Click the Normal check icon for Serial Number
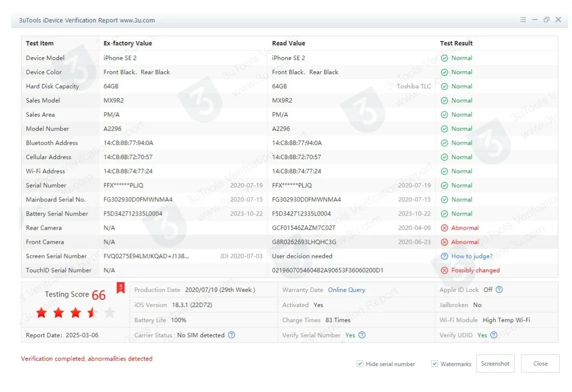Image resolution: width=572 pixels, height=392 pixels. (x=444, y=186)
